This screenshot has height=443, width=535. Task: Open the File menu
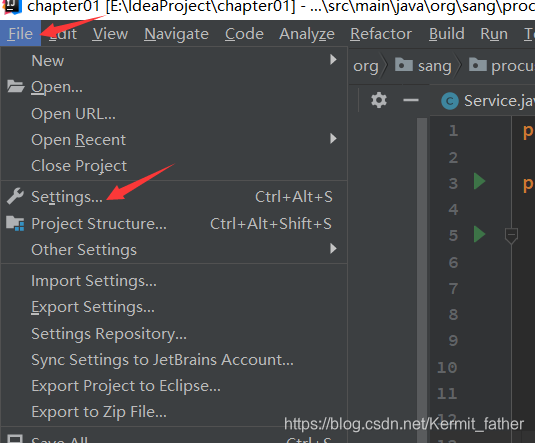20,34
